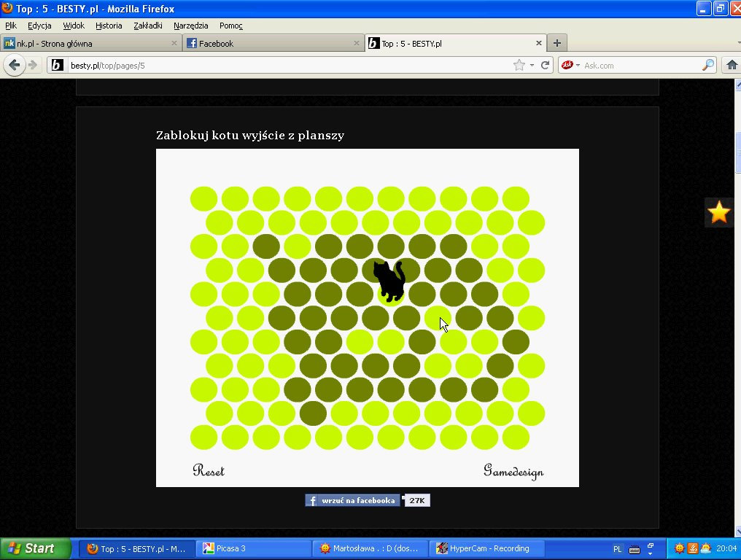Open the Historia menu
Screen dimensions: 741x560
click(x=109, y=26)
